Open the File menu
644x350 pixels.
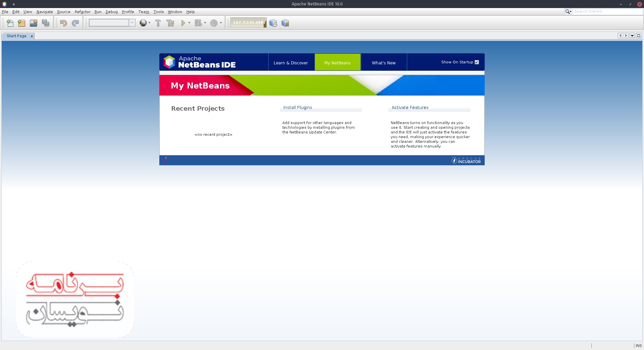click(x=5, y=12)
